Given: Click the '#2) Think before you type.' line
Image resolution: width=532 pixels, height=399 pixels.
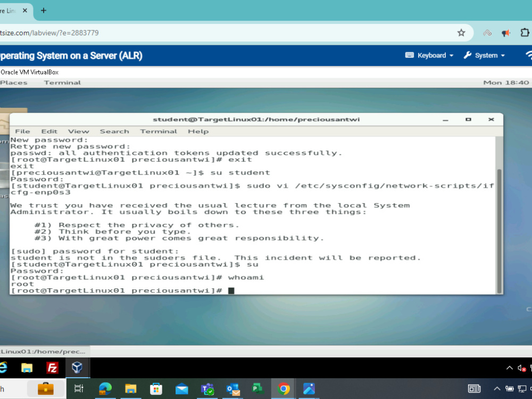Looking at the screenshot, I should 113,232.
